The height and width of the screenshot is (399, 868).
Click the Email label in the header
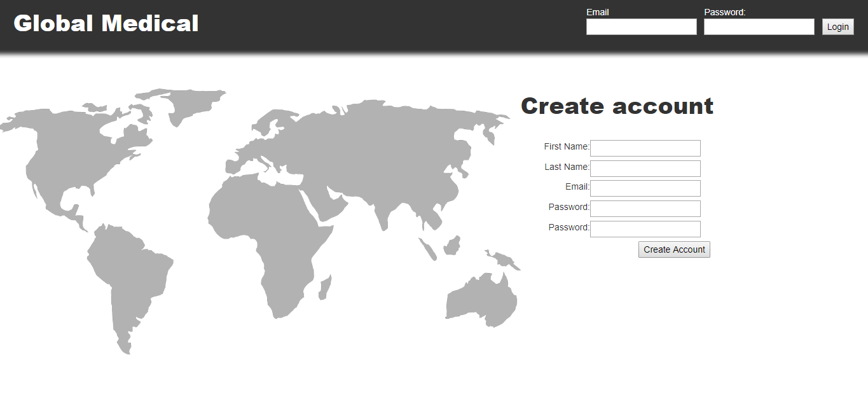point(597,12)
